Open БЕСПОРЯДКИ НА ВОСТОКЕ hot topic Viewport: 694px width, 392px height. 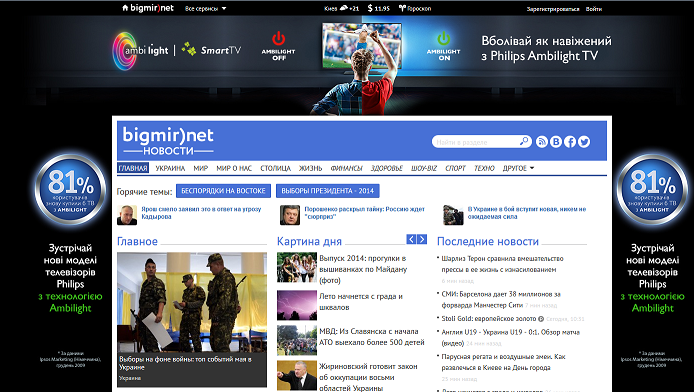tap(224, 191)
